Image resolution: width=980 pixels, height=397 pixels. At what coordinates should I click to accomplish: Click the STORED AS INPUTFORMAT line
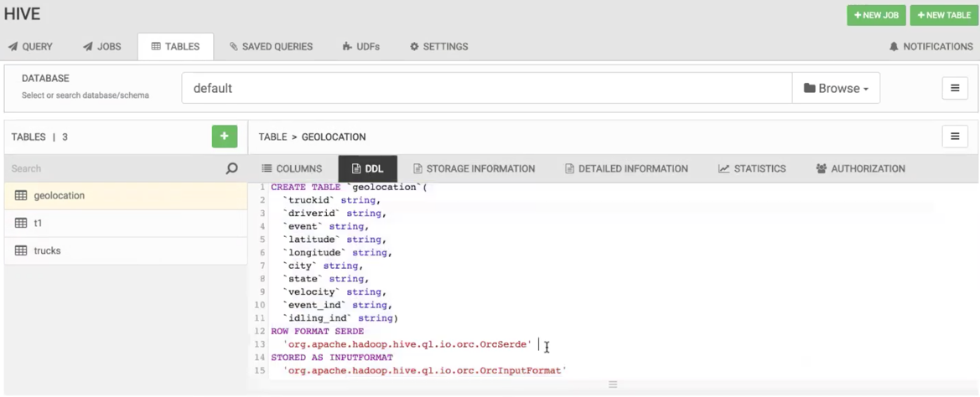(x=332, y=358)
